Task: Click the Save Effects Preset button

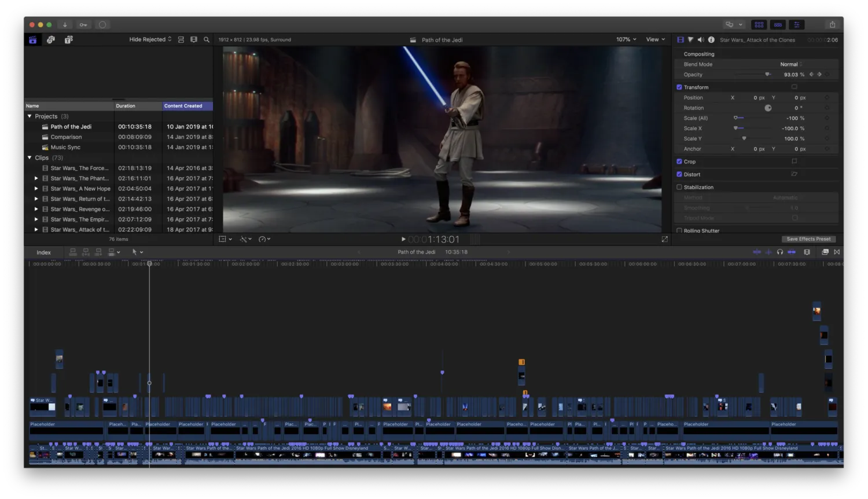Action: pyautogui.click(x=808, y=239)
